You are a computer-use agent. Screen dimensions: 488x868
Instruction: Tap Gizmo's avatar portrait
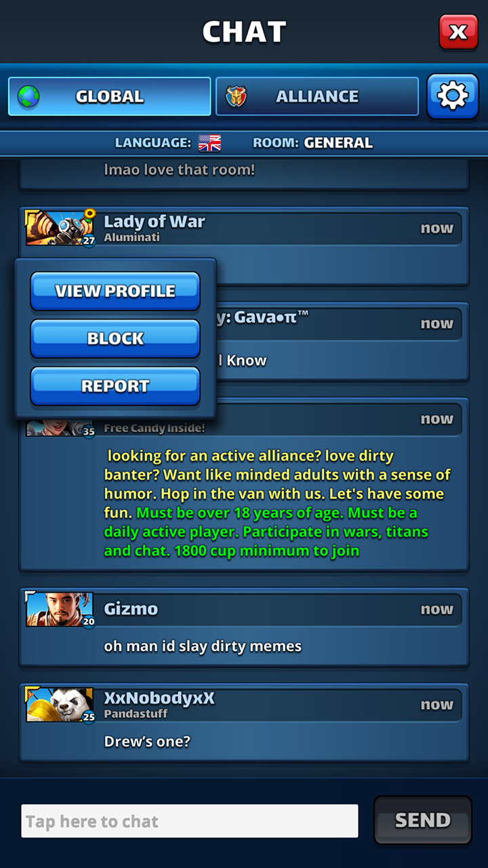click(x=60, y=610)
